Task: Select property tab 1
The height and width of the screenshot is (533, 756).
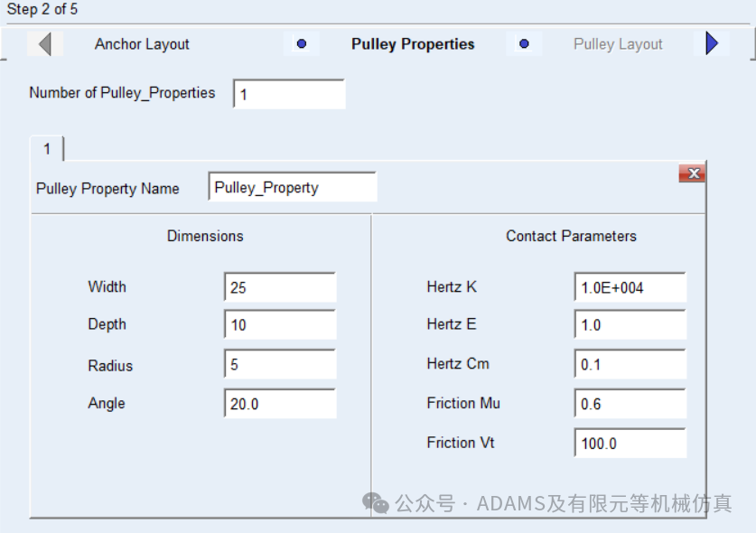Action: pos(47,148)
